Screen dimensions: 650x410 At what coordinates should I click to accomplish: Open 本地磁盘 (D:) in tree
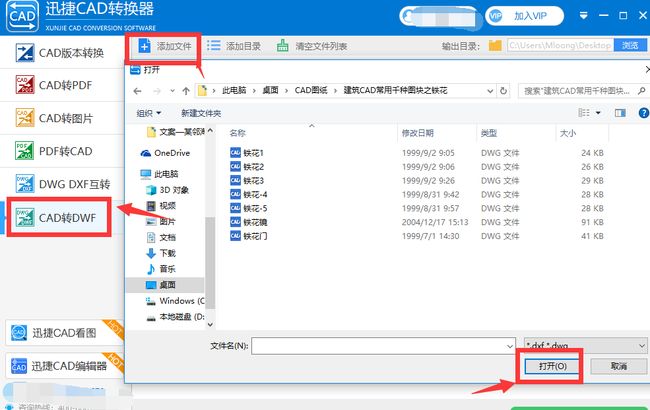(x=175, y=317)
